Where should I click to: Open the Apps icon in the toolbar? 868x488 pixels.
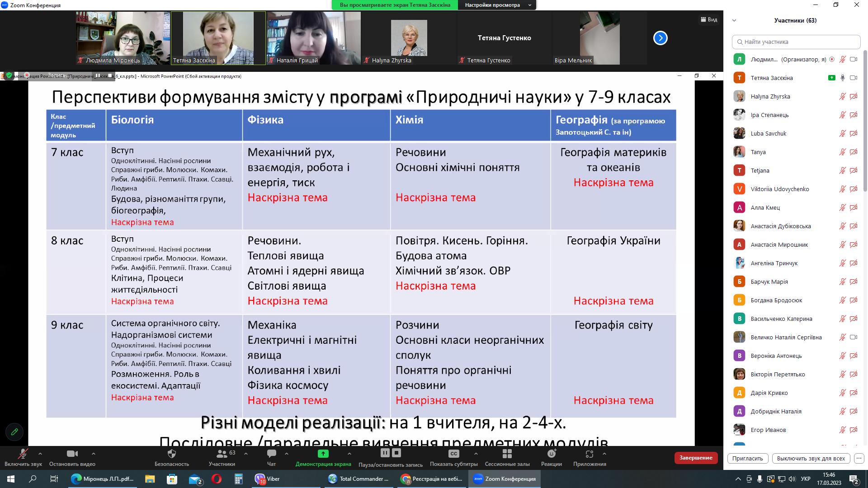[x=589, y=454]
